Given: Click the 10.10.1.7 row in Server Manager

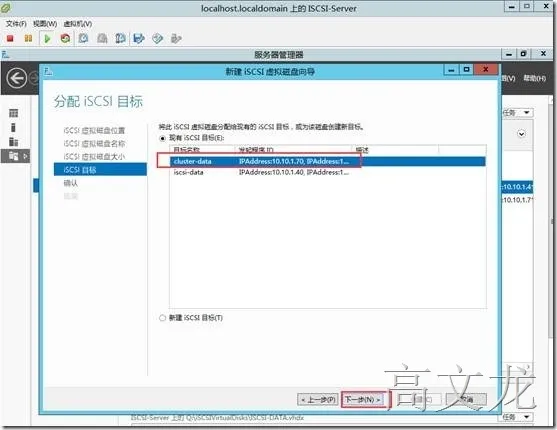Looking at the screenshot, I should (517, 200).
